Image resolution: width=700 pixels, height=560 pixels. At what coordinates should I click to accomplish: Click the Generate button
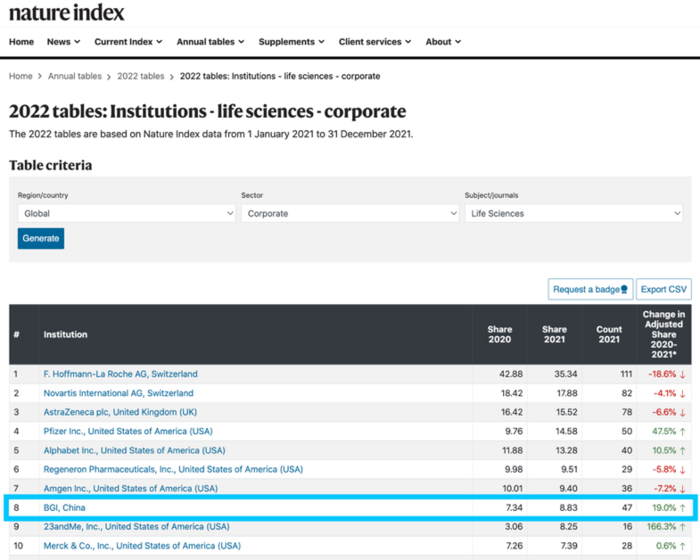41,238
